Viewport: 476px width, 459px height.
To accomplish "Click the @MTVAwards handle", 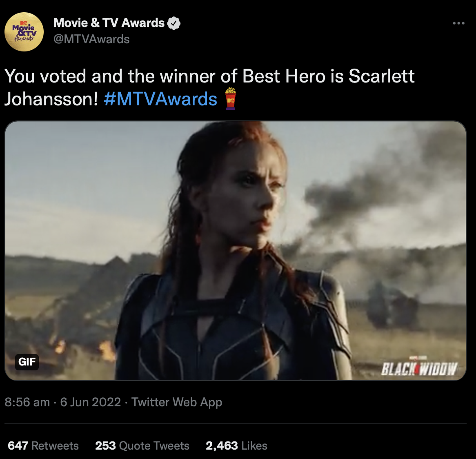I will click(x=91, y=39).
